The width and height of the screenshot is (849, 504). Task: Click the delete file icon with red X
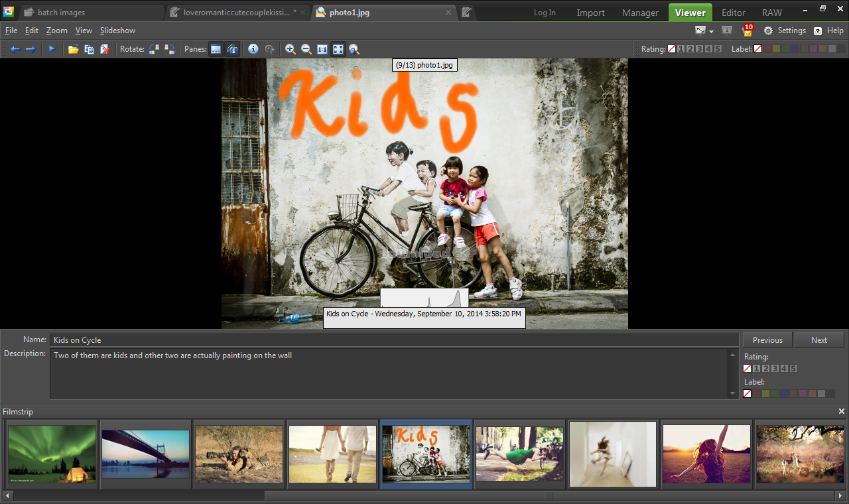click(105, 49)
